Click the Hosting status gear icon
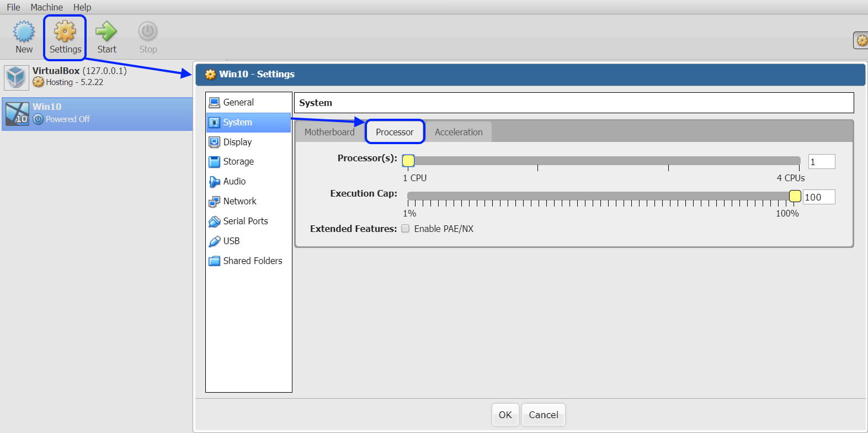This screenshot has height=433, width=868. [38, 82]
